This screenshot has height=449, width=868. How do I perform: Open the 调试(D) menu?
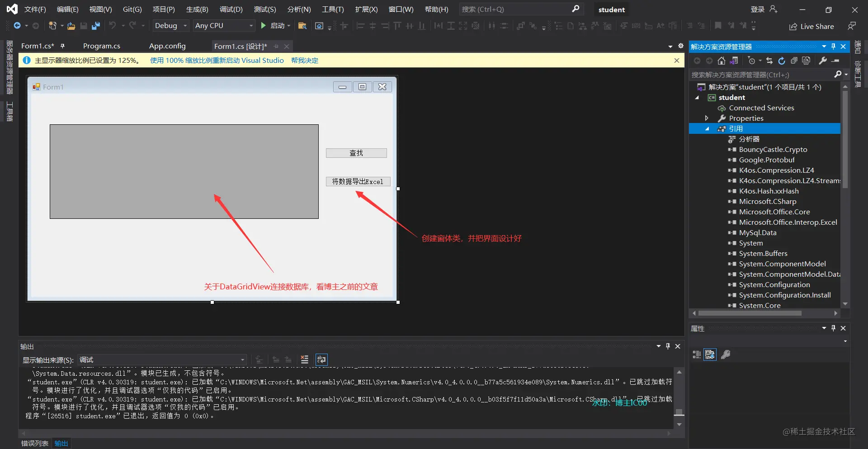click(x=231, y=9)
